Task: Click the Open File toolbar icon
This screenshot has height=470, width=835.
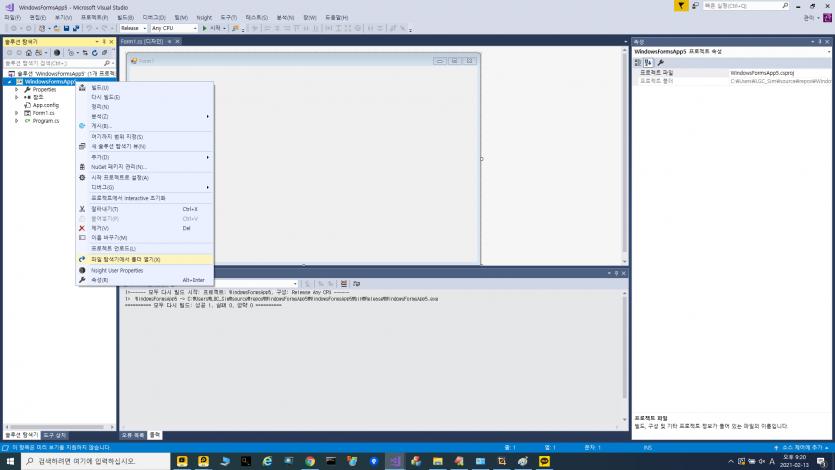Action: pos(56,28)
